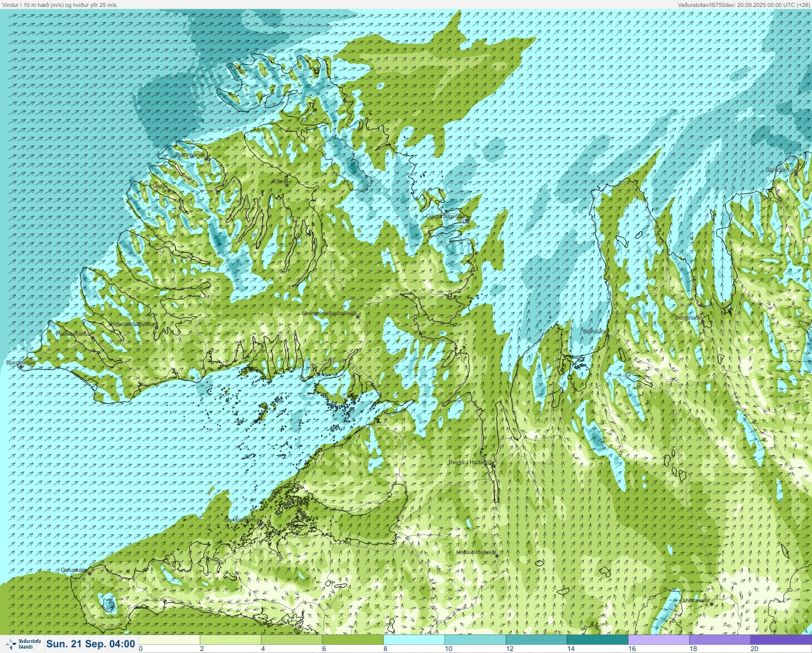812x653 pixels.
Task: Click the Blönduós station label
Action: click(x=595, y=331)
